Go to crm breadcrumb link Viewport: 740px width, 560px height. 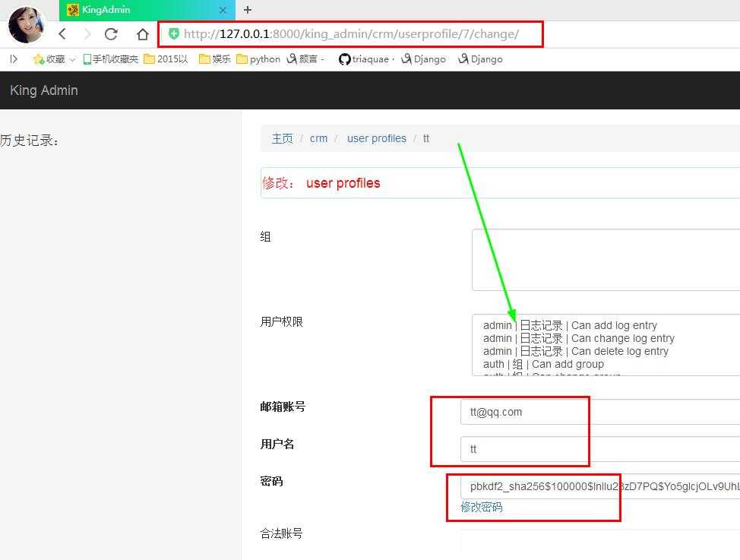[x=318, y=138]
